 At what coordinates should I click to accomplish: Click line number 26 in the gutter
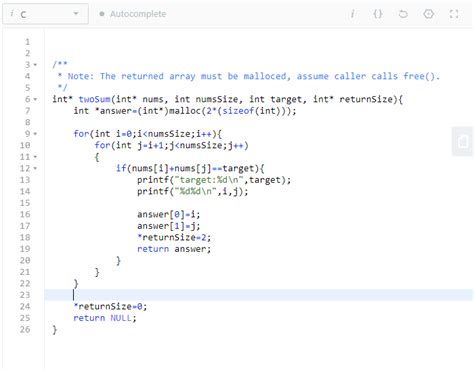25,330
